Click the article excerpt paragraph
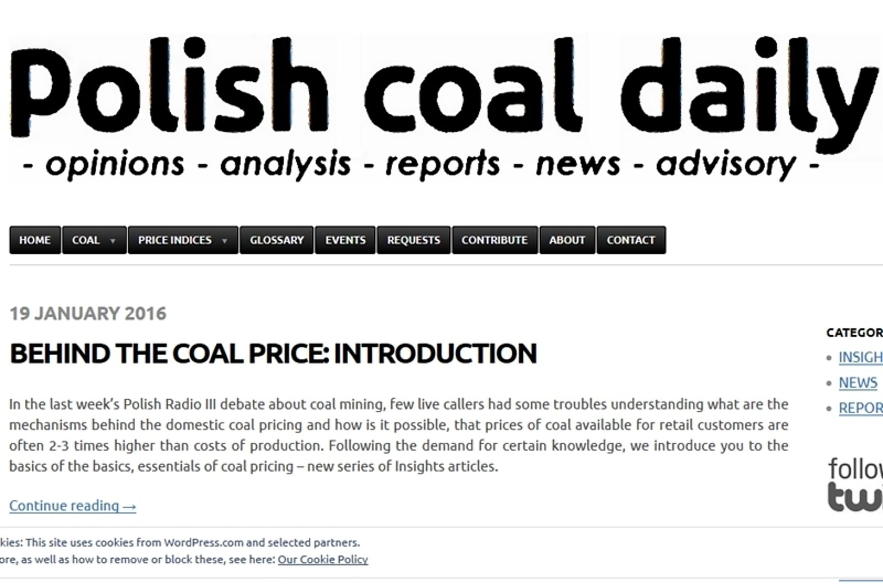Viewport: 883px width, 588px height. coord(398,435)
